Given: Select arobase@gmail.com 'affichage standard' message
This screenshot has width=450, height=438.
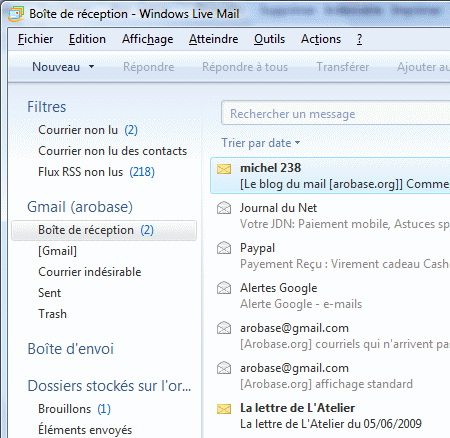Looking at the screenshot, I should click(330, 376).
